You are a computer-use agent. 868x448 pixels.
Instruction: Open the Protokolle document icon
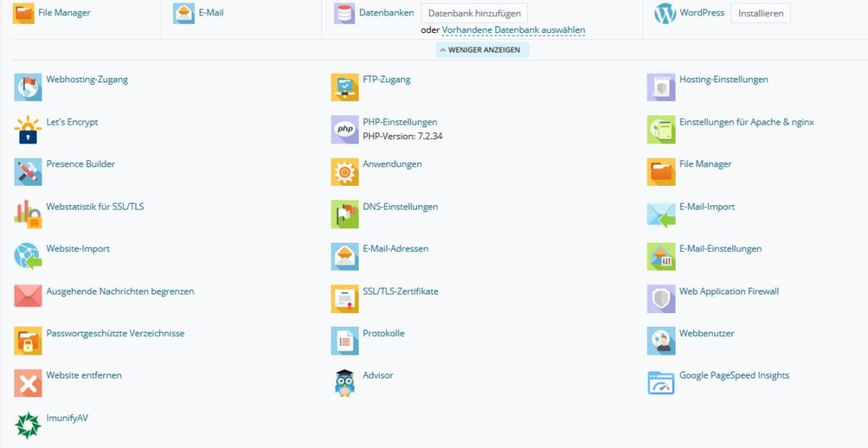click(345, 341)
